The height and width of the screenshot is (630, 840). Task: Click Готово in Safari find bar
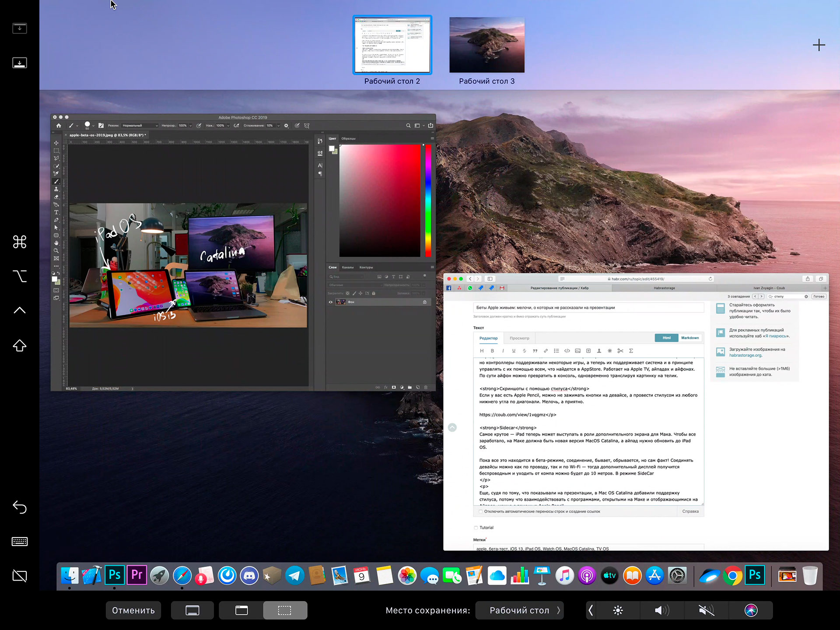tap(819, 296)
